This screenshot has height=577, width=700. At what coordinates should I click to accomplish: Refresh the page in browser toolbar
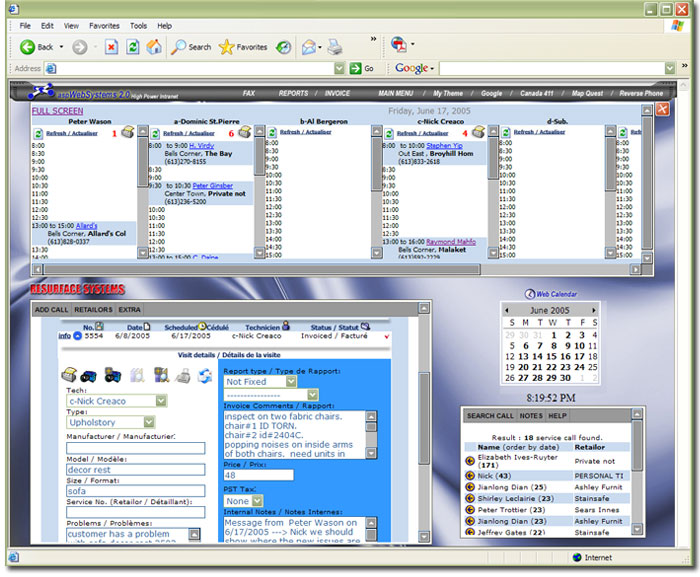(133, 47)
